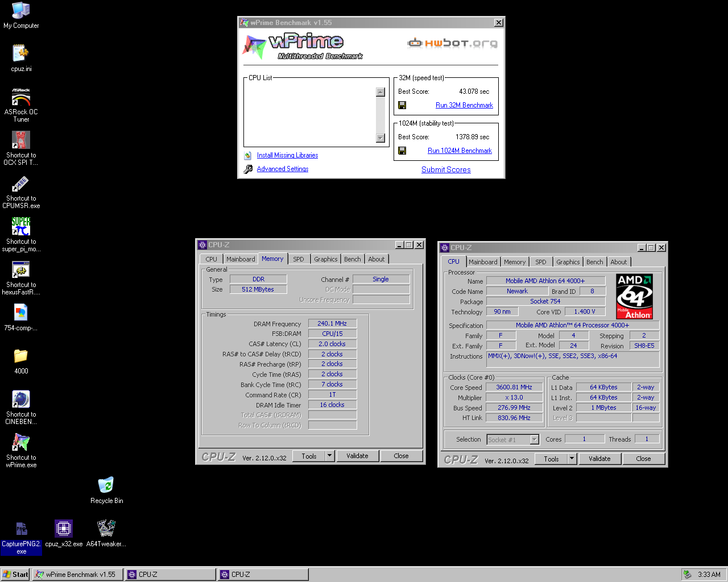Click the Submit Scores link
Viewport: 728px width, 582px height.
pyautogui.click(x=446, y=169)
